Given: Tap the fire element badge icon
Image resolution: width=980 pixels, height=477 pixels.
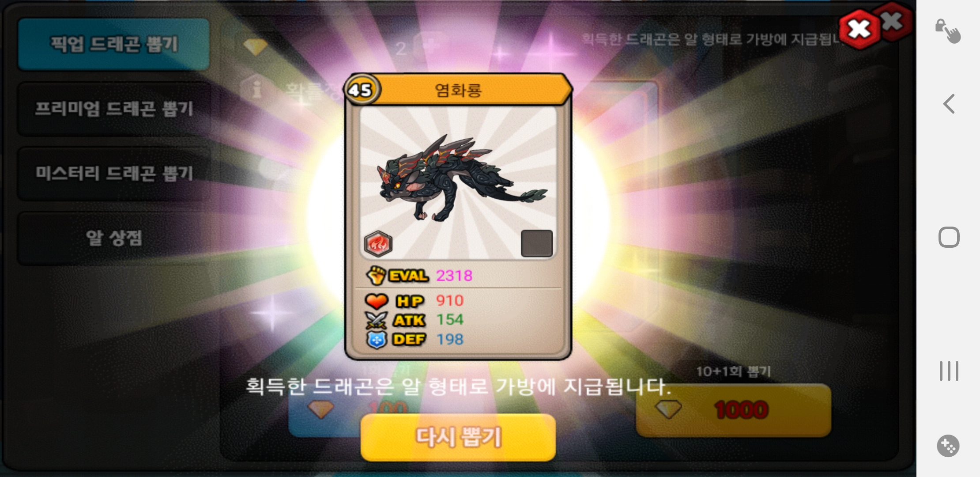Looking at the screenshot, I should [x=378, y=244].
